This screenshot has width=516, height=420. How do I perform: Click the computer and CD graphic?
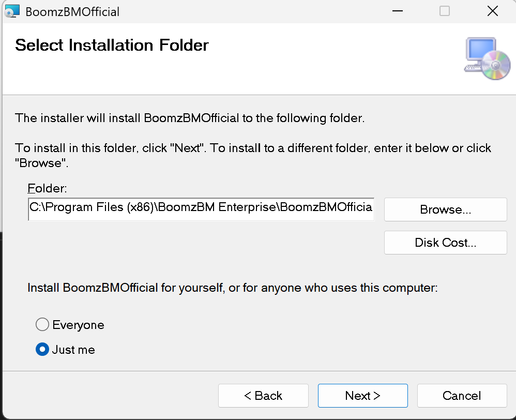coord(480,58)
